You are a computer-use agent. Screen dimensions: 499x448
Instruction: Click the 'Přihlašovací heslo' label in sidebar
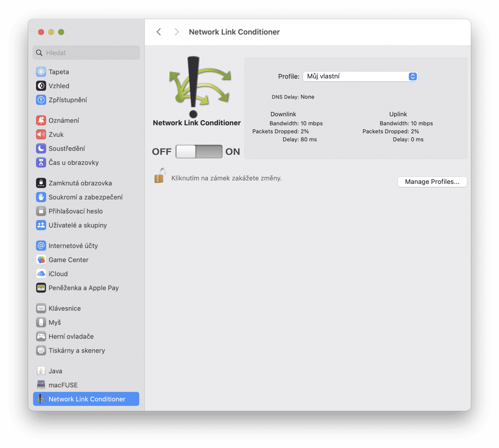click(x=76, y=211)
